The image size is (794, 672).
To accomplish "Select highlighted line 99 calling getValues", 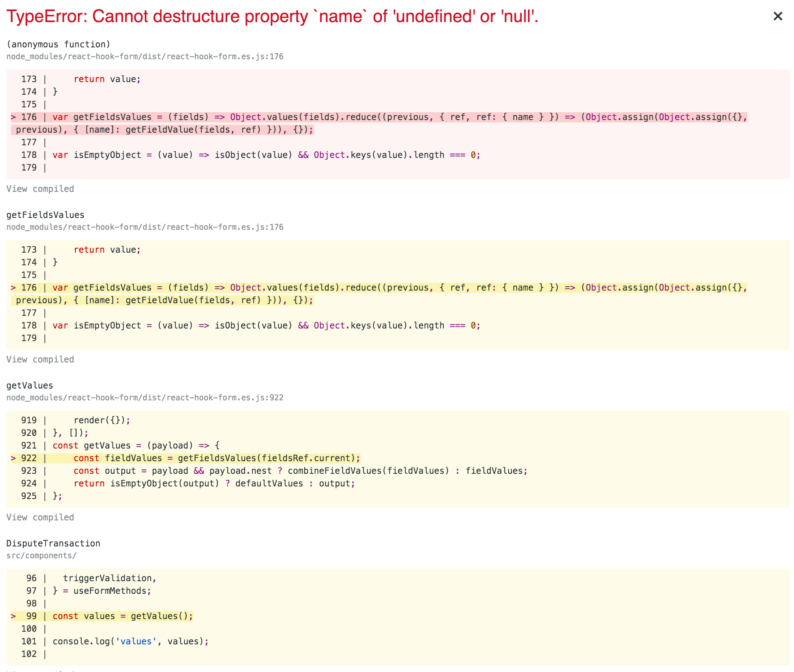I will (122, 616).
